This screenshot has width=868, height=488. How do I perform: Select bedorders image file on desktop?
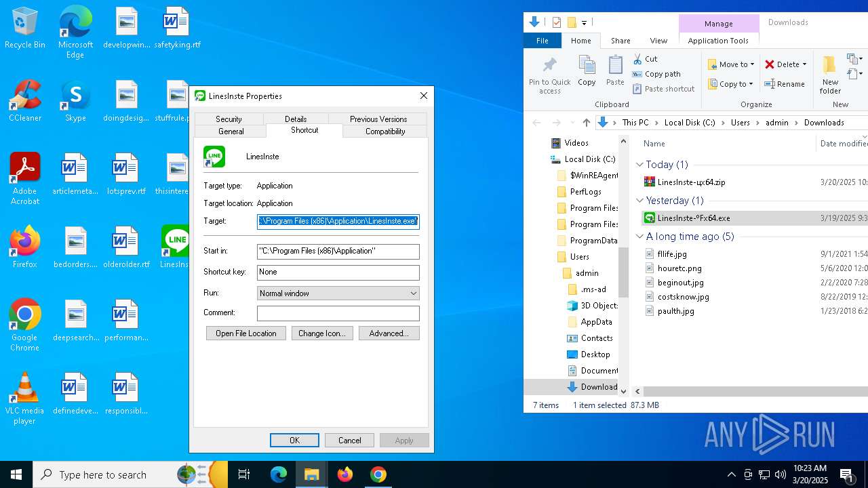click(75, 247)
